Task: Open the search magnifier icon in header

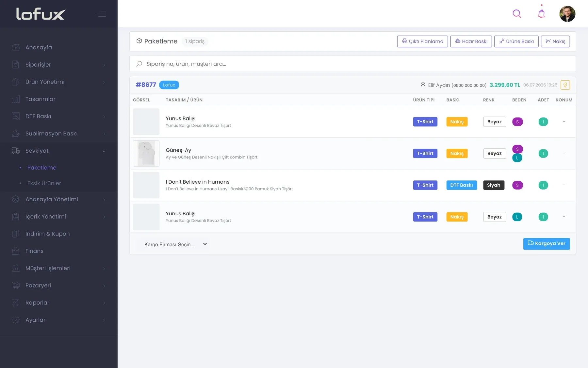Action: pyautogui.click(x=517, y=14)
